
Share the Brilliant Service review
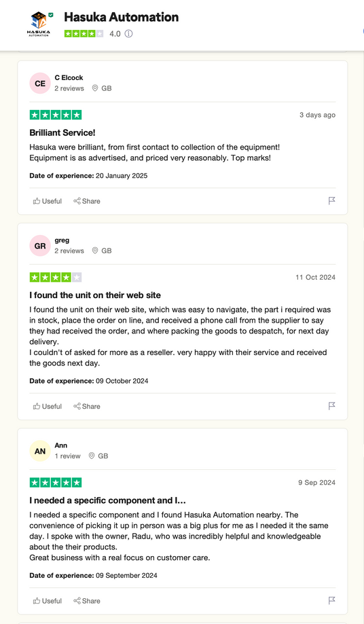pos(87,201)
